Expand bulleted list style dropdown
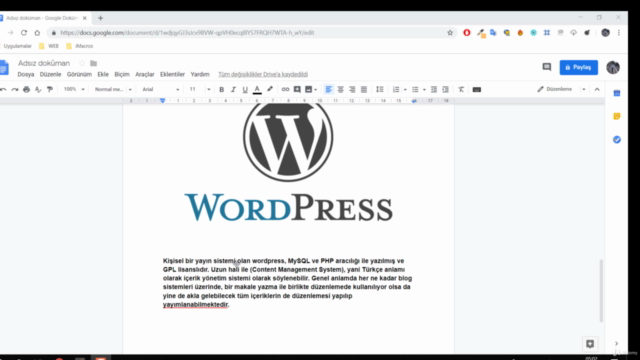The height and width of the screenshot is (360, 640). (x=424, y=89)
